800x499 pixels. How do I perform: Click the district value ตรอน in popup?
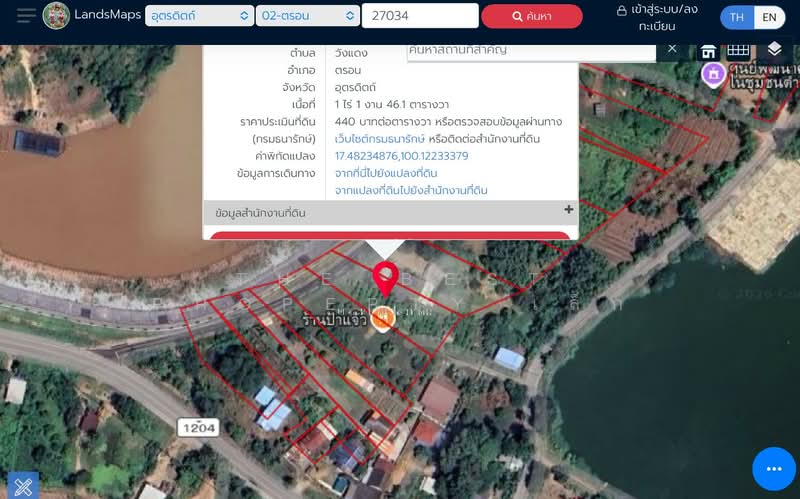(348, 70)
